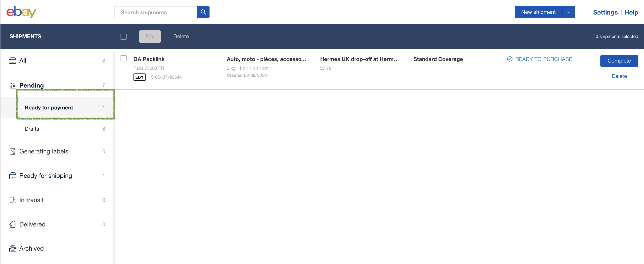This screenshot has height=264, width=644.
Task: Click the QA Packlink recipient name
Action: click(149, 59)
